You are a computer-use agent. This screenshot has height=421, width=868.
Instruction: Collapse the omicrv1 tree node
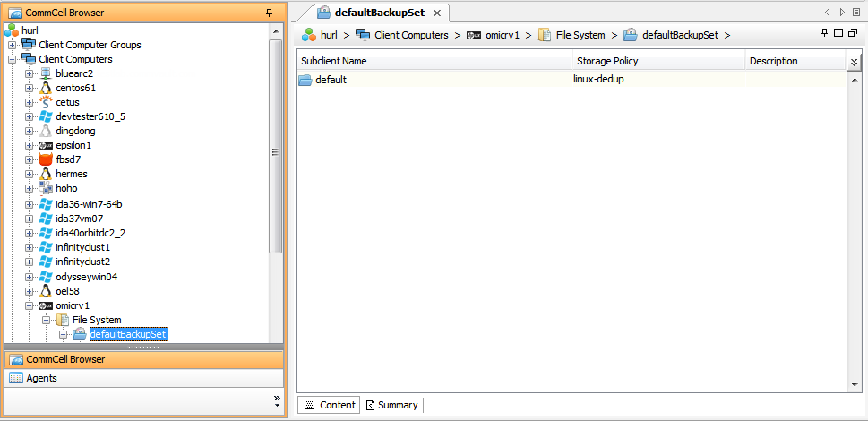pyautogui.click(x=29, y=305)
